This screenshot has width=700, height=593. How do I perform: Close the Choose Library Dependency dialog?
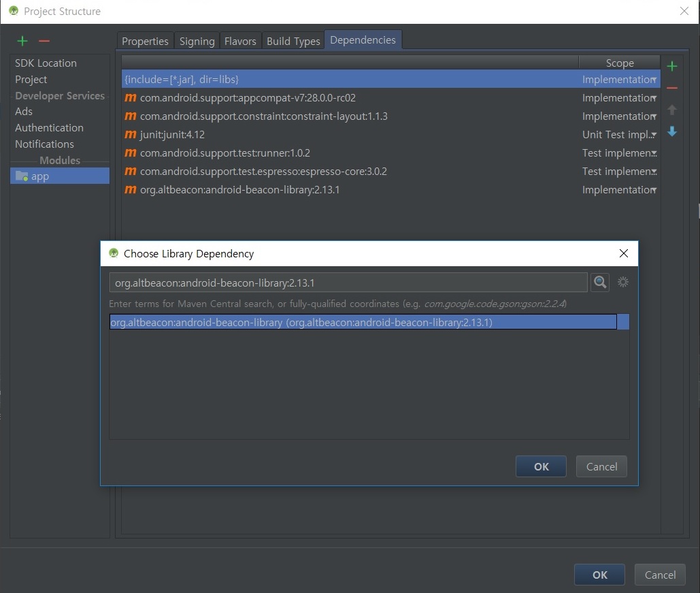[623, 254]
